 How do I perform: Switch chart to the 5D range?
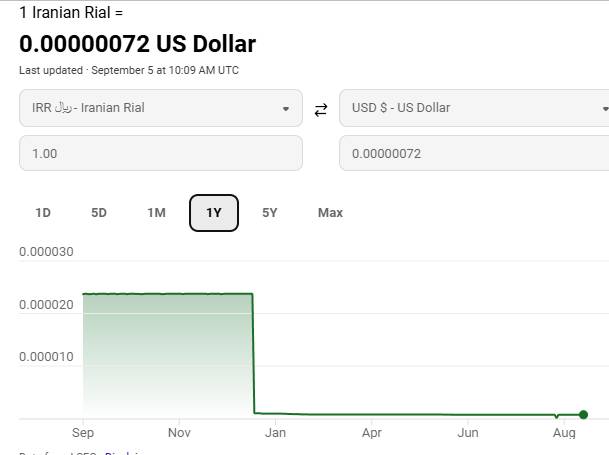(x=99, y=213)
